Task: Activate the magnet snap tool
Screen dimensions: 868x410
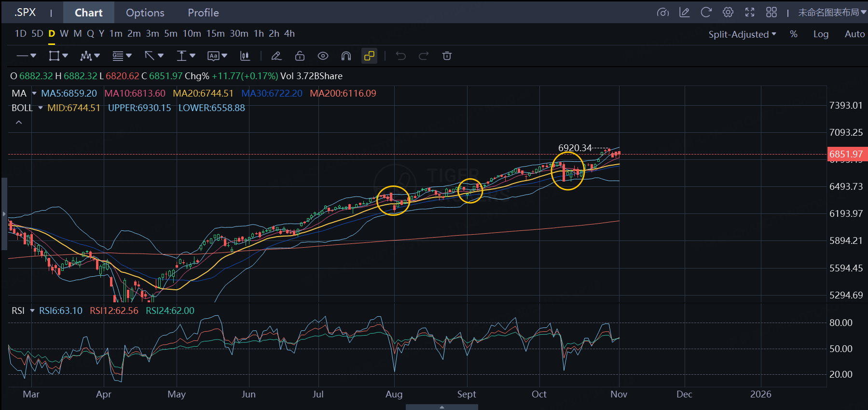Action: coord(346,56)
